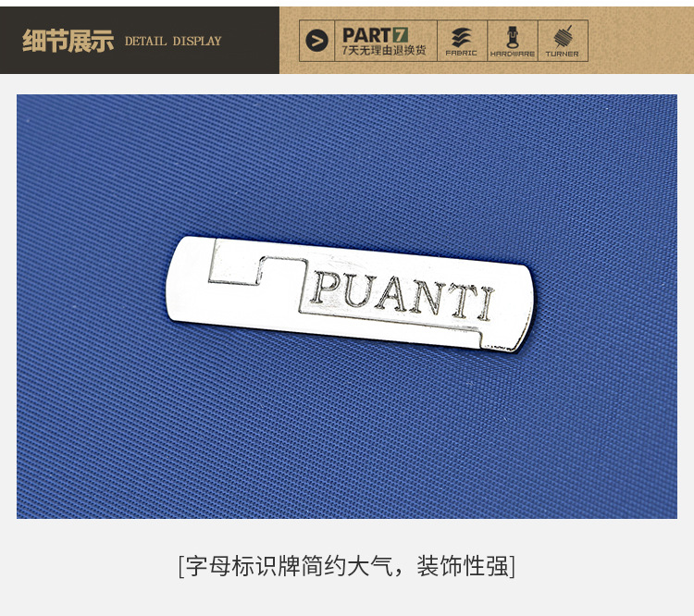This screenshot has height=616, width=694.
Task: Click the FABRIC text label
Action: (461, 53)
